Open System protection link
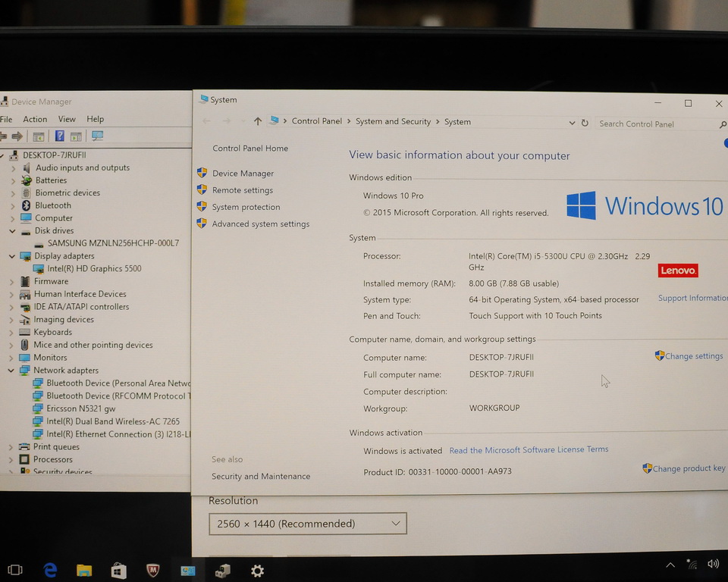This screenshot has height=582, width=728. tap(246, 207)
